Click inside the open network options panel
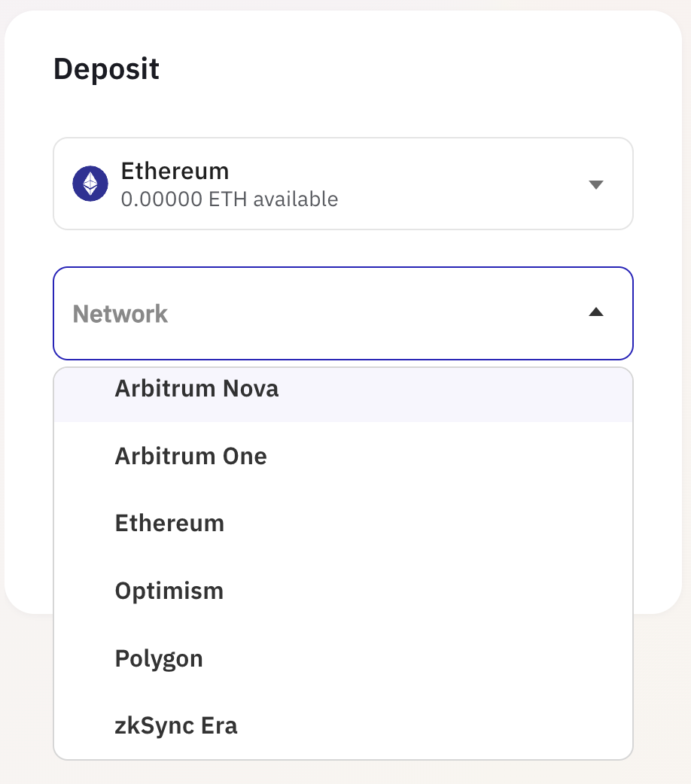The width and height of the screenshot is (691, 784). 343,557
